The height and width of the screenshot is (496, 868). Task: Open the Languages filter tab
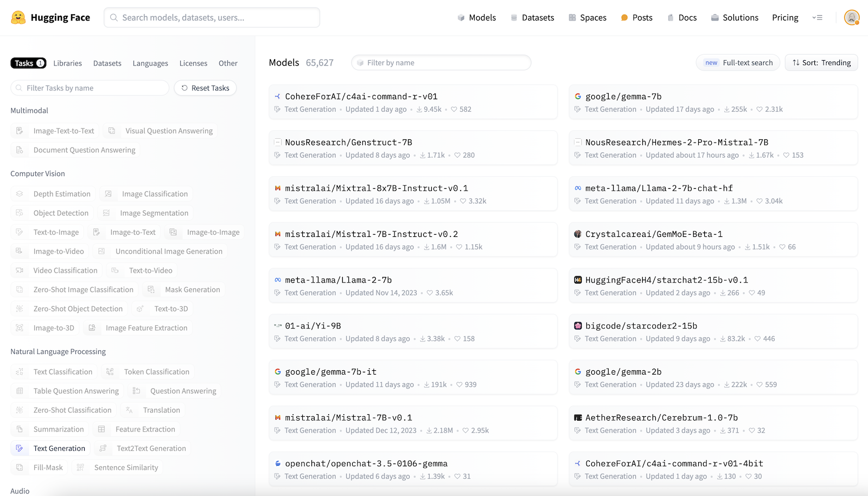click(150, 63)
